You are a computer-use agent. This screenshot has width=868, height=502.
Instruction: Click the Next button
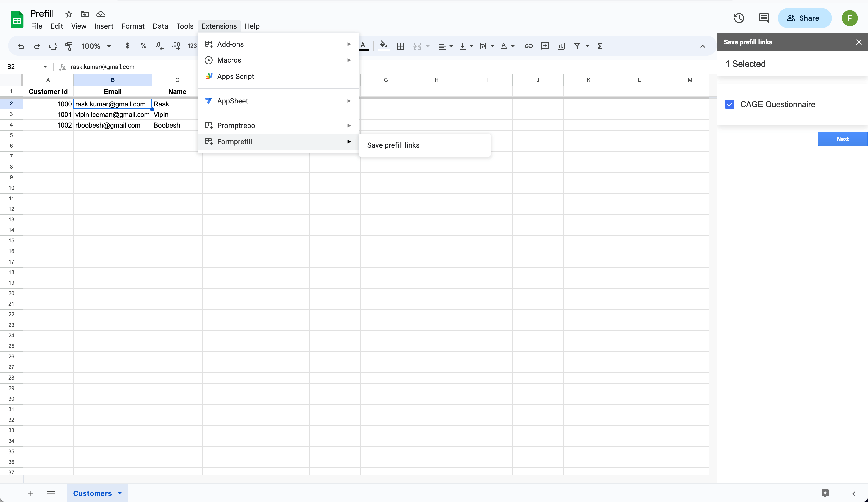[843, 139]
